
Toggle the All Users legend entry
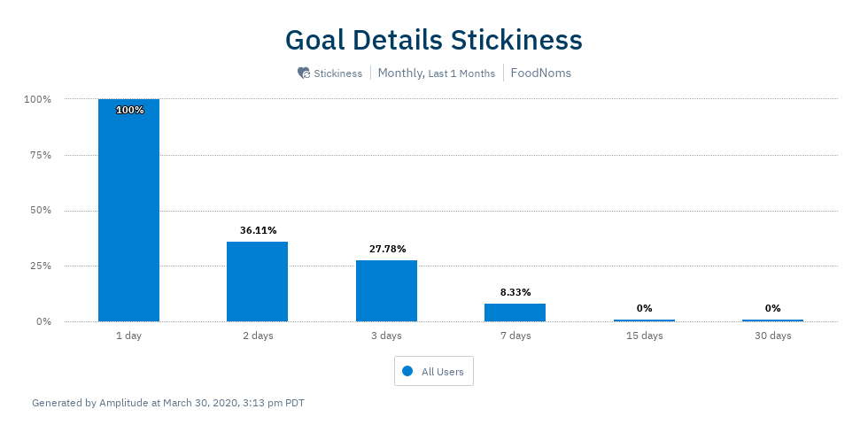tap(433, 371)
